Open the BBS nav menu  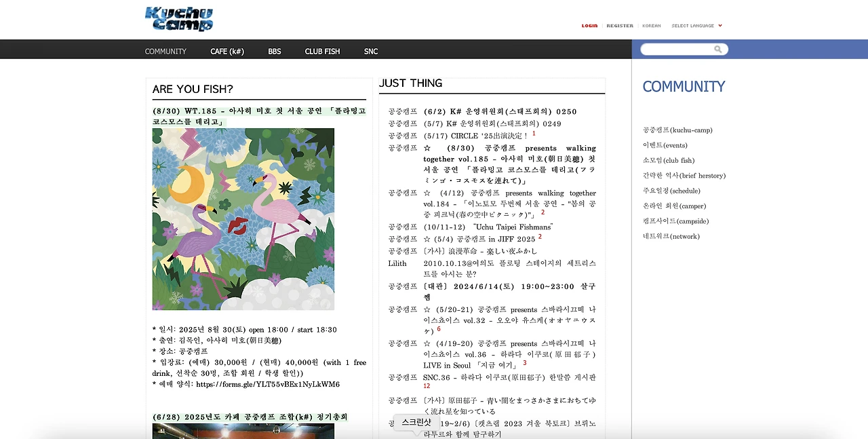point(275,52)
